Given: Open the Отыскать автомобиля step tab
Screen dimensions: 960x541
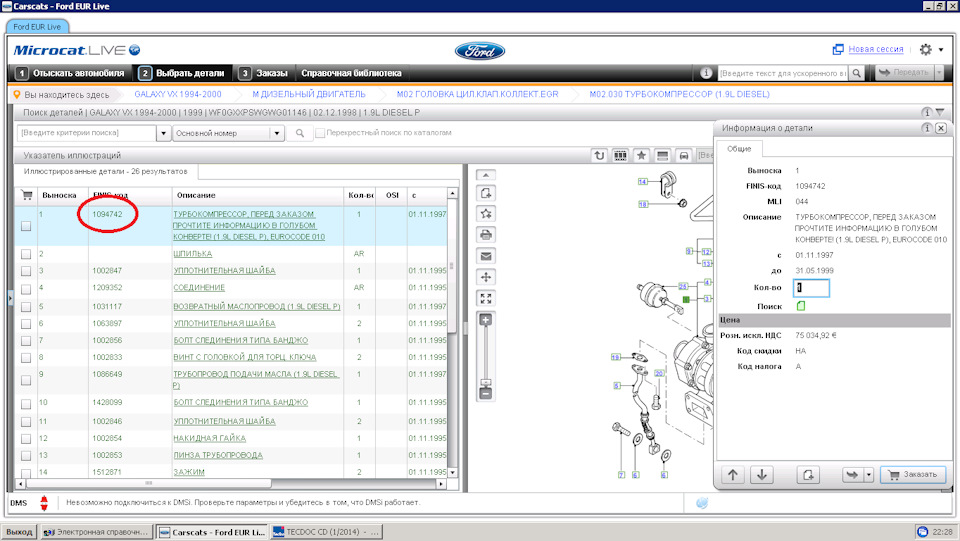Looking at the screenshot, I should (72, 73).
